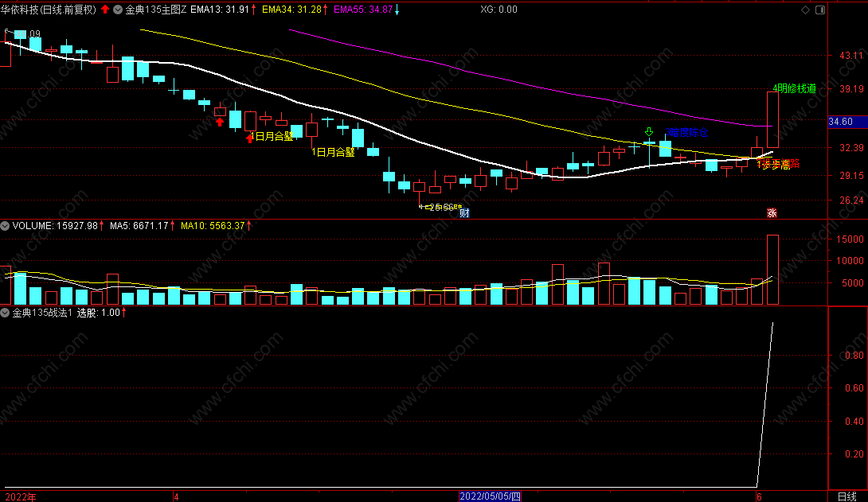
Task: Expand the 金典135主图Z indicator menu
Action: [118, 10]
